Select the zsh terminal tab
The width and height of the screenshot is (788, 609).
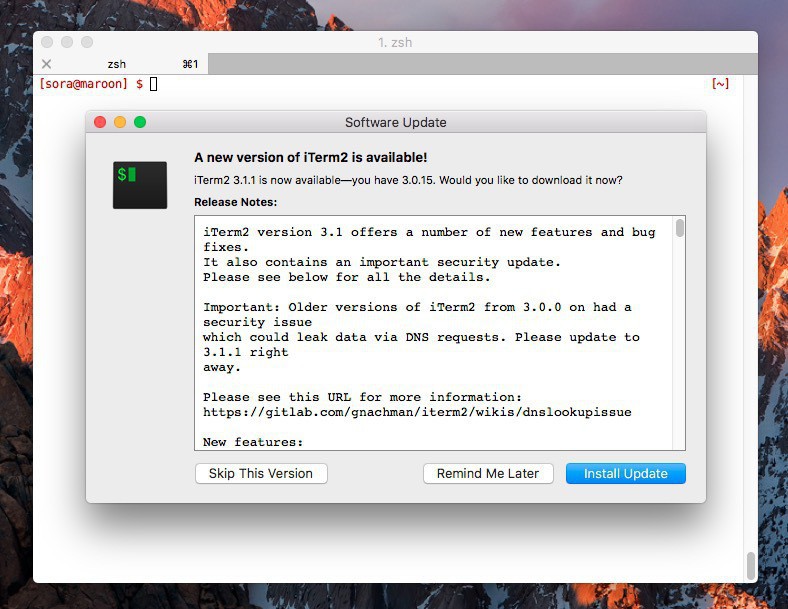[x=121, y=64]
